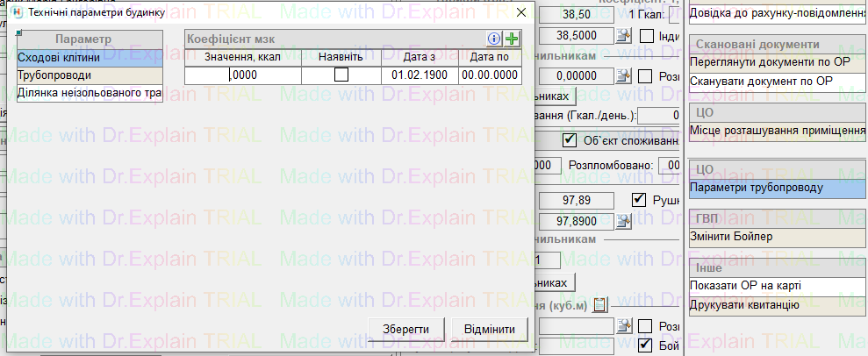This screenshot has height=356, width=868.
Task: Select Сходові клітини parameter row
Action: (x=90, y=58)
